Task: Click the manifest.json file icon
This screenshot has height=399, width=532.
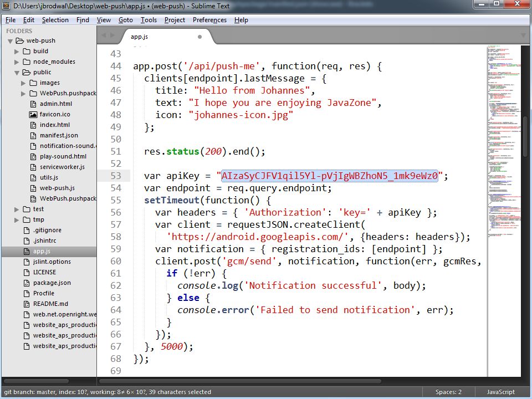Action: tap(33, 135)
